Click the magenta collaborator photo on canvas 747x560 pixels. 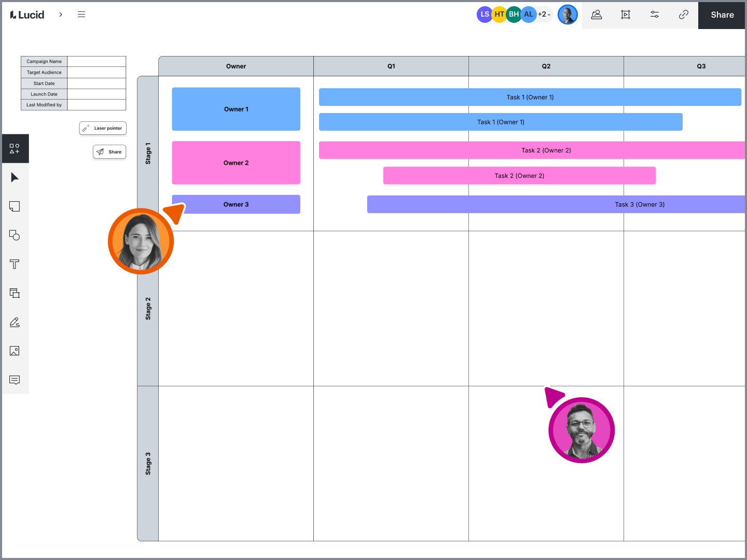(x=582, y=430)
